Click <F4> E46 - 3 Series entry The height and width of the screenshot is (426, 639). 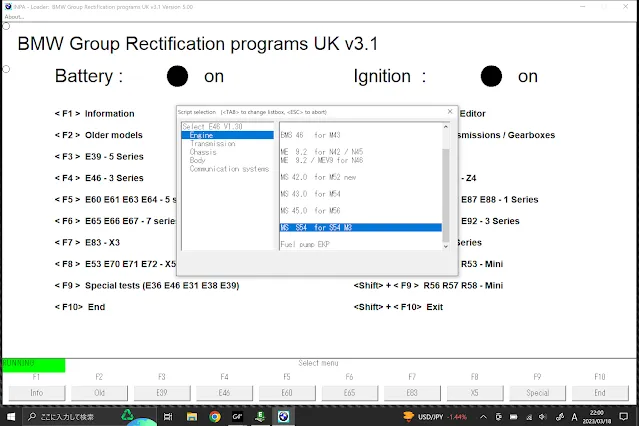99,178
